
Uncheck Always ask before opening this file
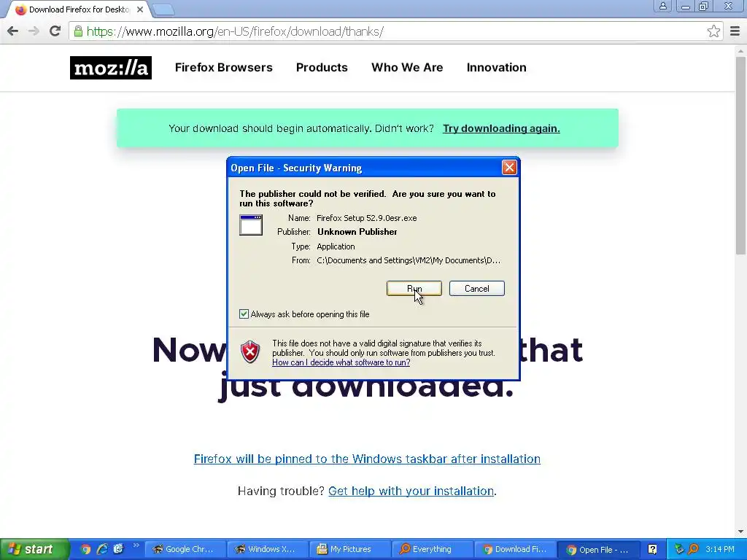tap(244, 314)
